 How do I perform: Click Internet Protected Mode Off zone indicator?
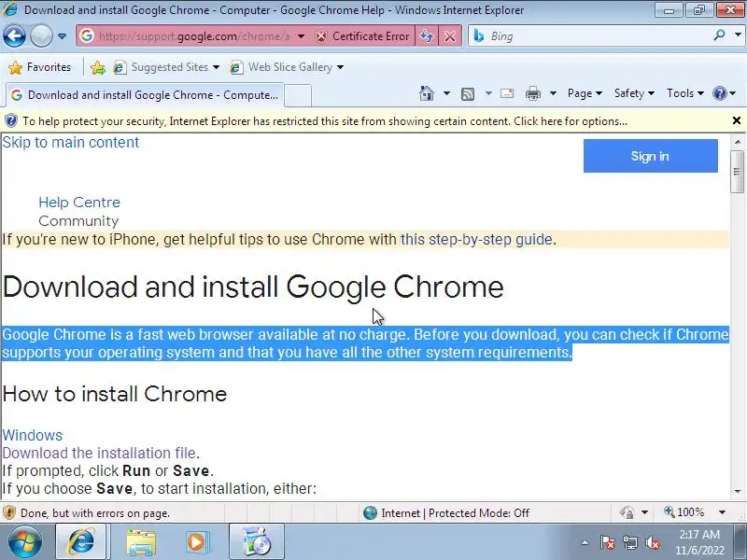[x=446, y=513]
